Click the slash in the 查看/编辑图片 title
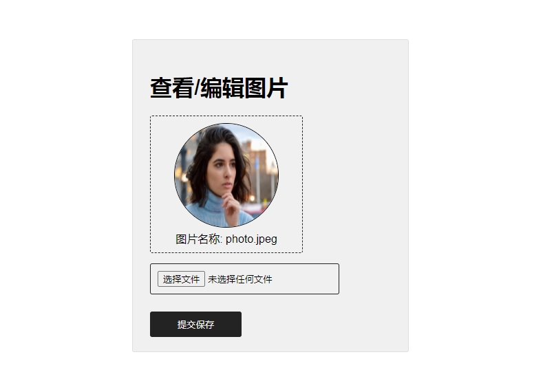The width and height of the screenshot is (554, 392). 197,88
